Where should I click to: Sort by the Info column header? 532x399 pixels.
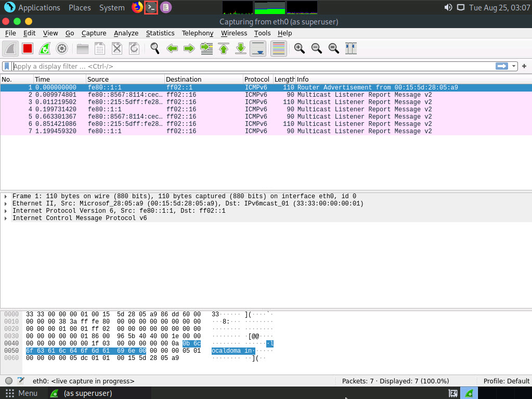point(414,79)
